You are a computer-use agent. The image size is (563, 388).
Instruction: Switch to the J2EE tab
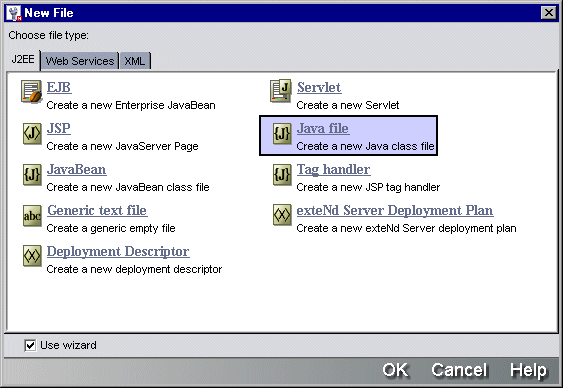(23, 59)
